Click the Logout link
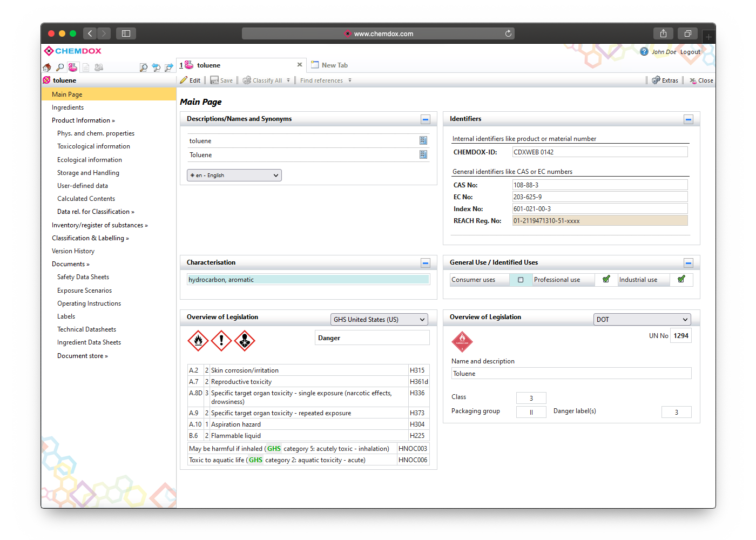Screen dimensions: 756x540 690,52
